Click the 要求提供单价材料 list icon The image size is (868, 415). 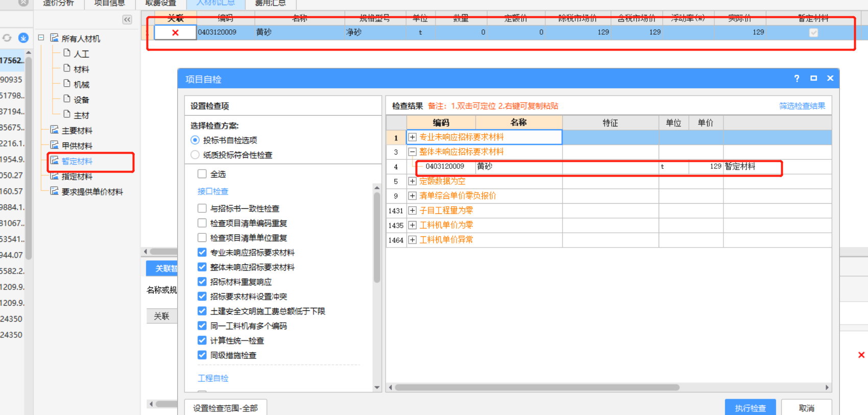tap(55, 191)
